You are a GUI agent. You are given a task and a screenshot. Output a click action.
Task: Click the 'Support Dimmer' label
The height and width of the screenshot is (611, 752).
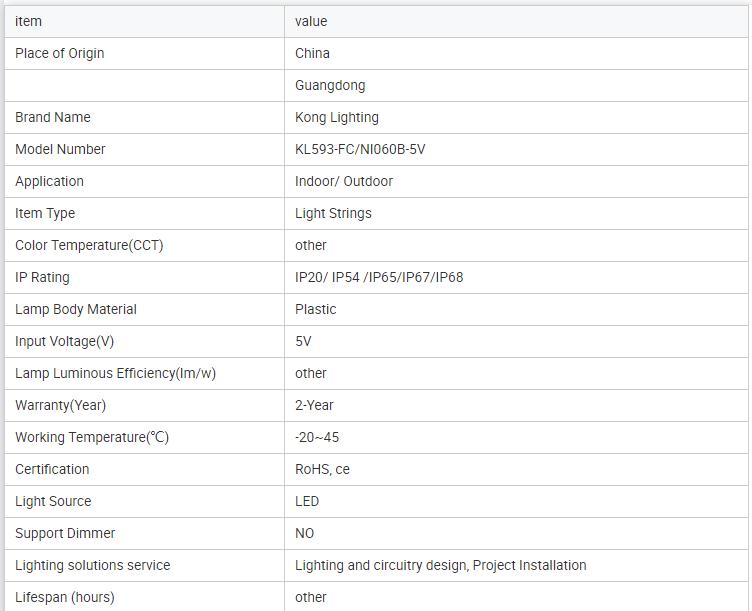point(65,533)
